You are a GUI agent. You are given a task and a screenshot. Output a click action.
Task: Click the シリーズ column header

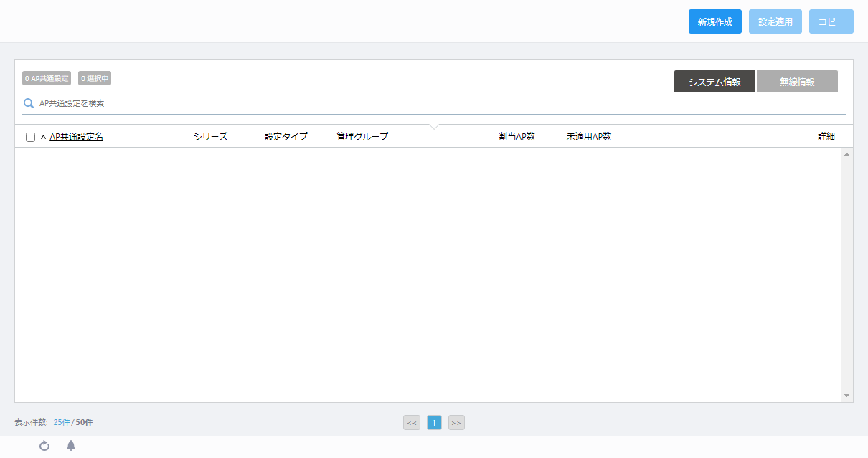click(x=210, y=136)
